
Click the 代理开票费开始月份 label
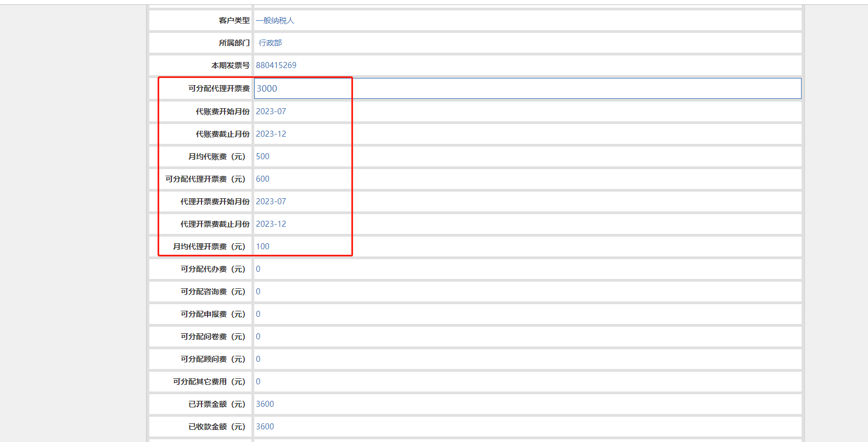215,202
